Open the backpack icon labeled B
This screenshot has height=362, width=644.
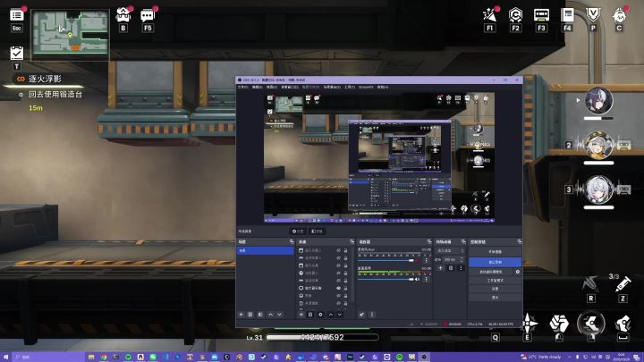pos(123,15)
